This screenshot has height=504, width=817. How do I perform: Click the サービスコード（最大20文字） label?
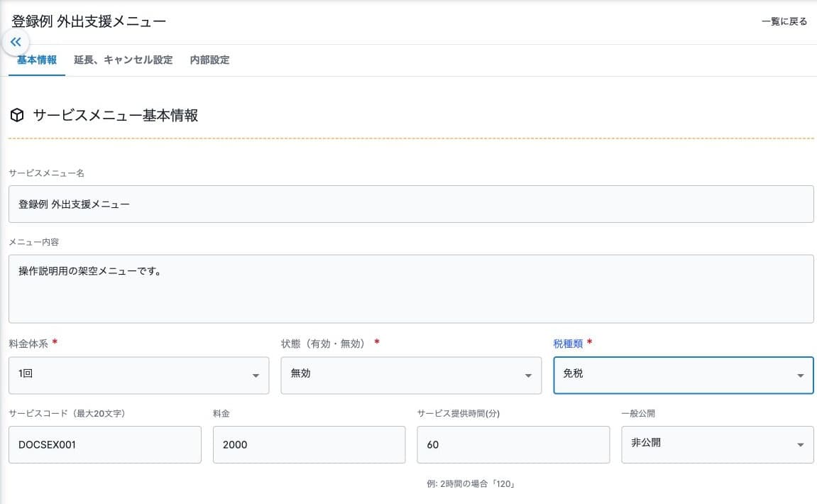(x=67, y=413)
